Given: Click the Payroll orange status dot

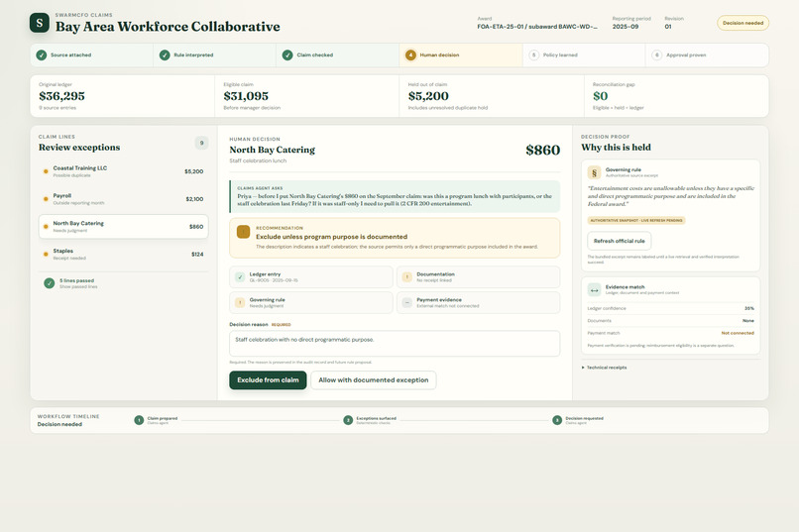Looking at the screenshot, I should tap(46, 199).
